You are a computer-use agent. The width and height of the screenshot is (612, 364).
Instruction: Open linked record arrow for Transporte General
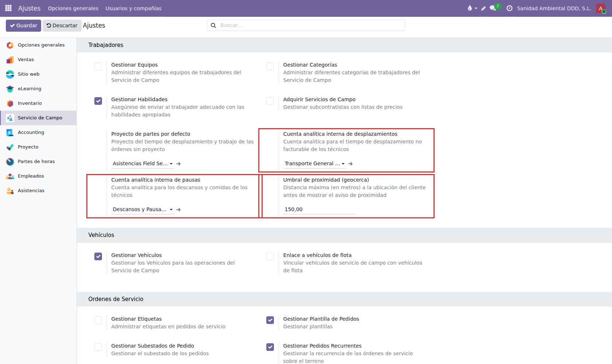[x=350, y=164]
